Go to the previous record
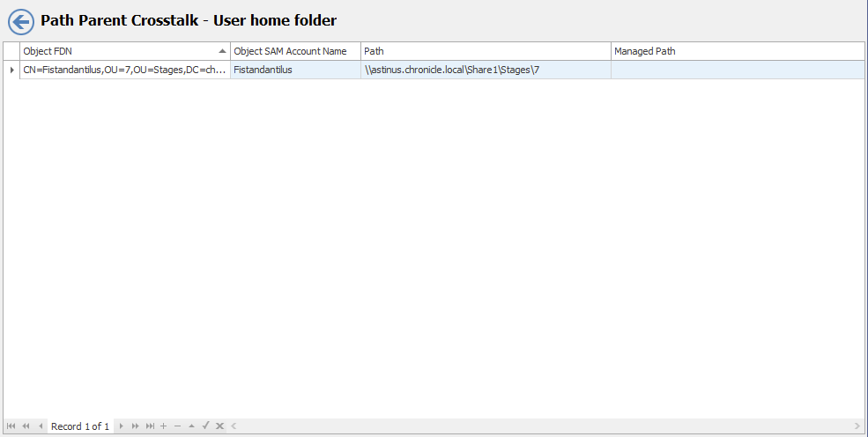The height and width of the screenshot is (437, 868). pos(41,426)
